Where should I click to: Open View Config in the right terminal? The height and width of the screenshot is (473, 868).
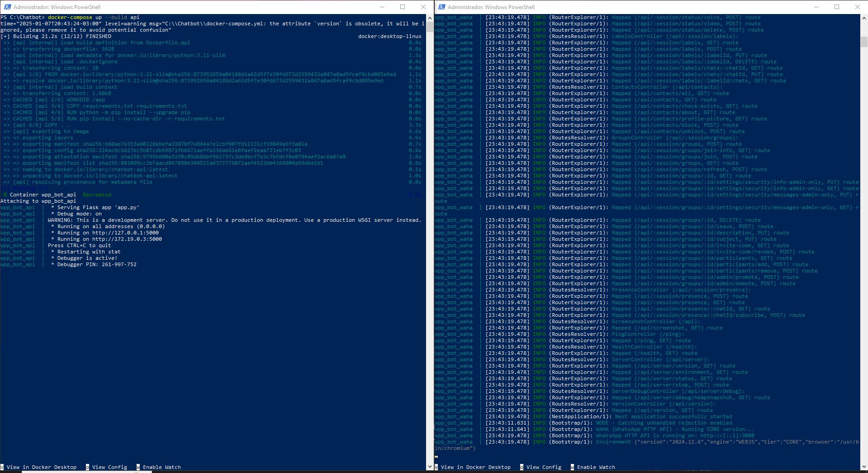[x=544, y=467]
